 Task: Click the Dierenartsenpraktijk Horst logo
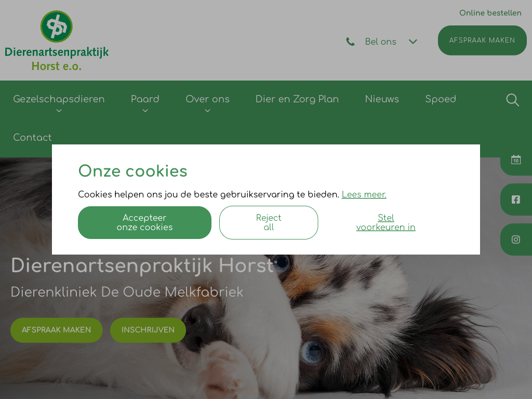coord(57,41)
